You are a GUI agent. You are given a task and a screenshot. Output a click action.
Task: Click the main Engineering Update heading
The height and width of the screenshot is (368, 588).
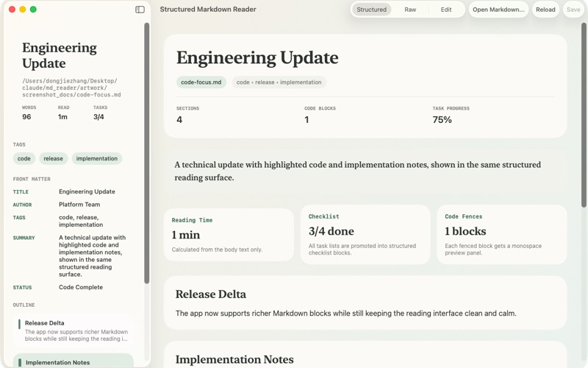pyautogui.click(x=257, y=57)
